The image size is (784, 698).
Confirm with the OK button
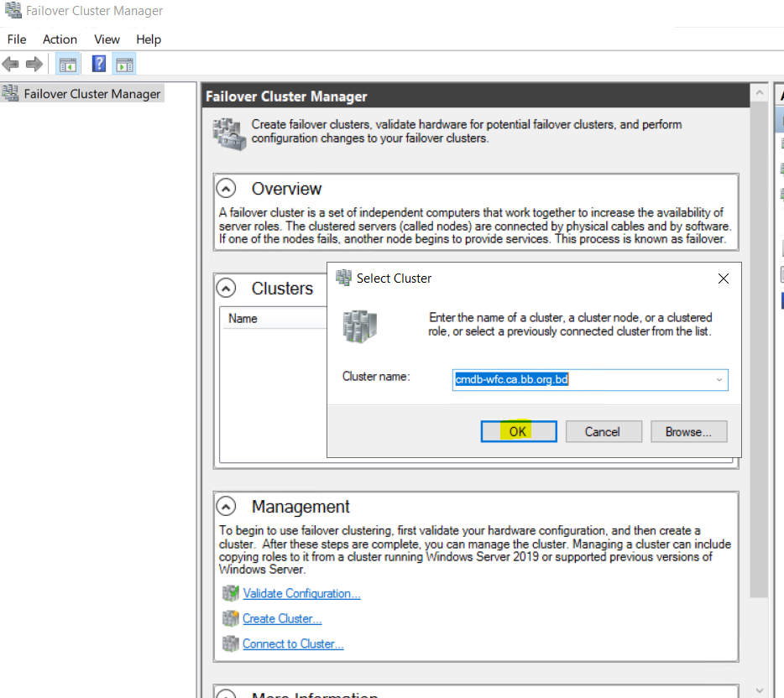pos(519,431)
